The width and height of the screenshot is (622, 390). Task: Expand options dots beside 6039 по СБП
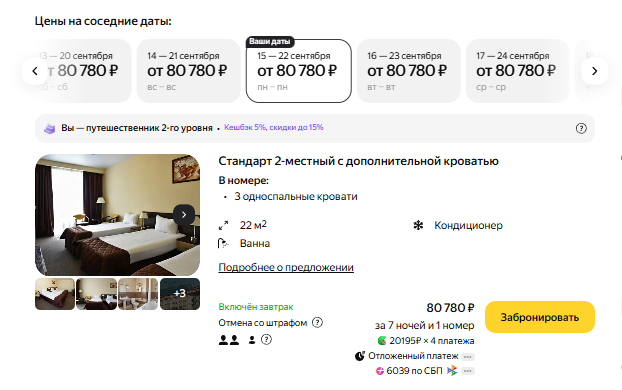coord(468,371)
